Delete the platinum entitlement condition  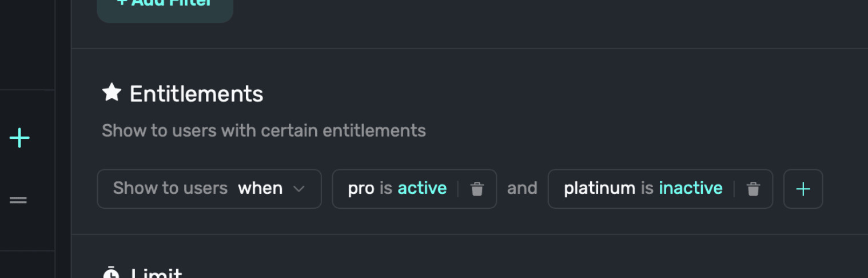[753, 189]
